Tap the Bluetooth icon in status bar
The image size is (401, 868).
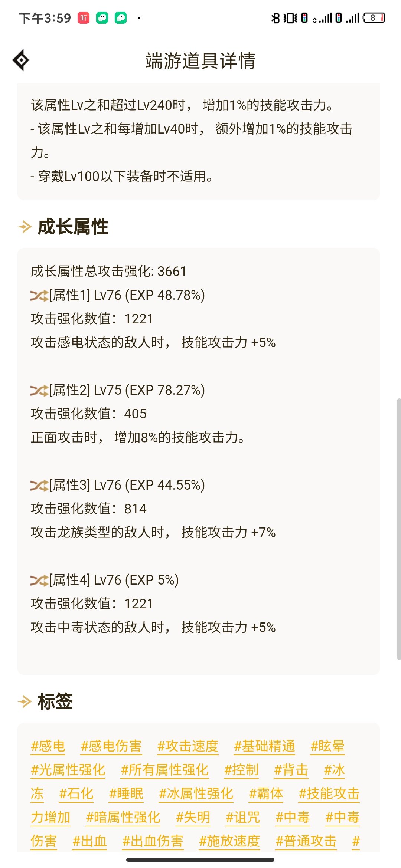275,18
